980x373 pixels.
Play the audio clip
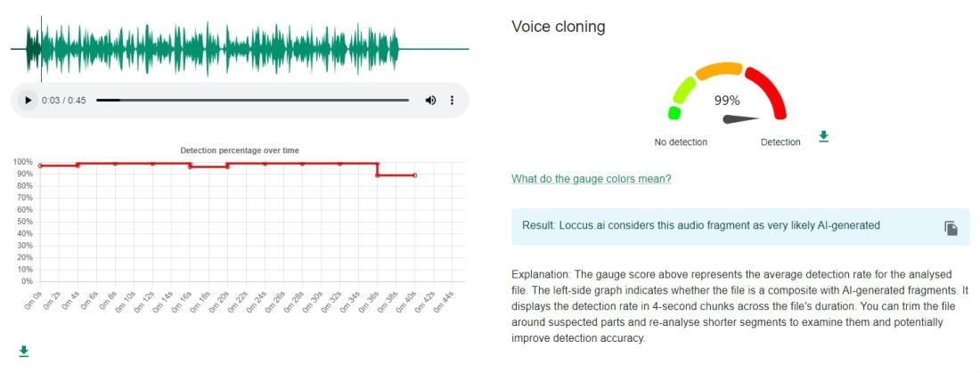click(28, 100)
